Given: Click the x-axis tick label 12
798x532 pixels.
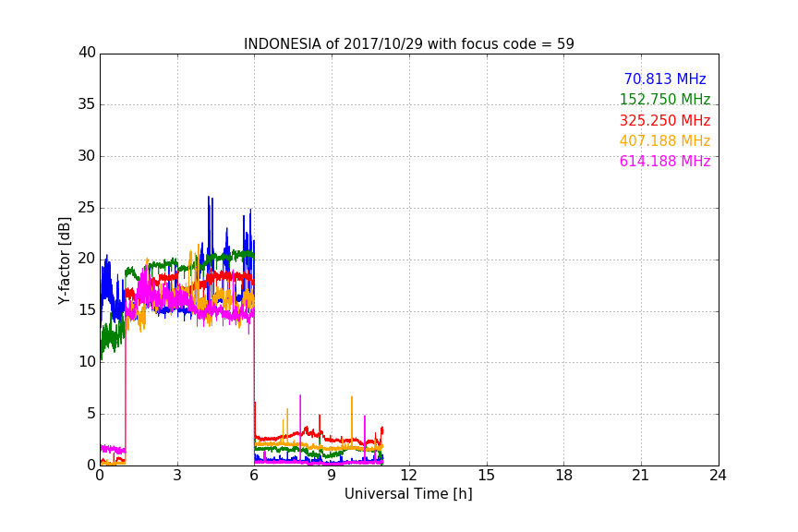Looking at the screenshot, I should (409, 476).
